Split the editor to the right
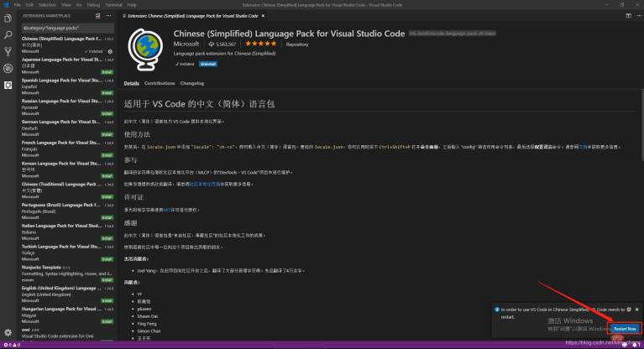Image resolution: width=644 pixels, height=349 pixels. [x=628, y=16]
